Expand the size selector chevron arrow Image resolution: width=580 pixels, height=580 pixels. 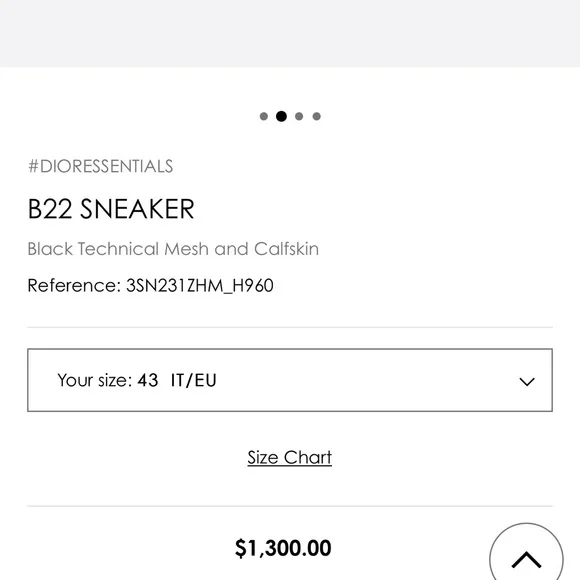(527, 381)
